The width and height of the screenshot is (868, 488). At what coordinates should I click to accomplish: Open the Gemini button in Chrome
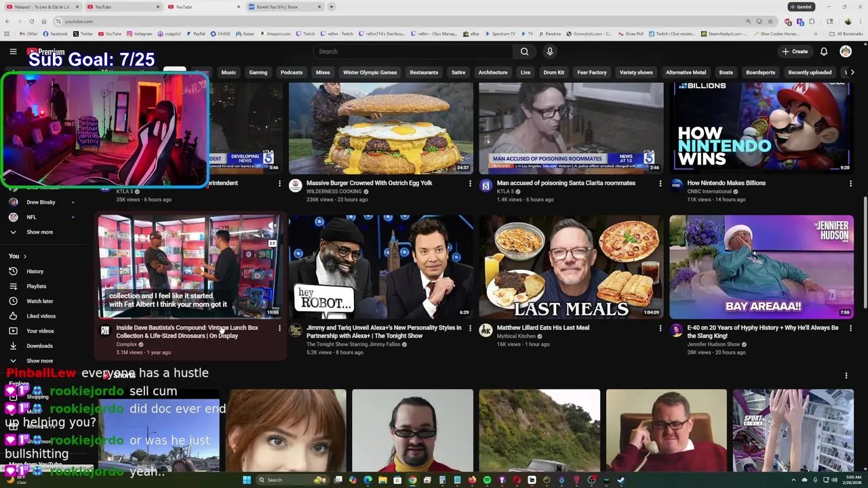801,7
